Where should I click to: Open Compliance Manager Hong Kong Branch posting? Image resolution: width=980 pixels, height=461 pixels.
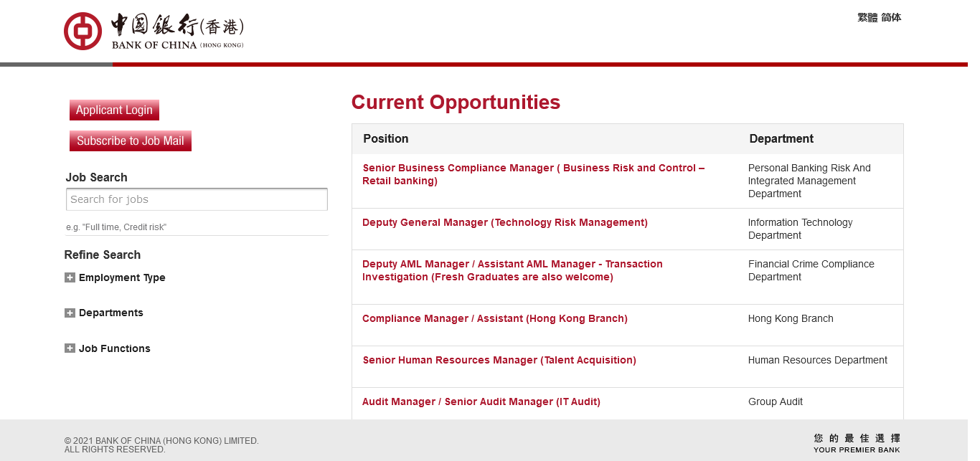494,319
